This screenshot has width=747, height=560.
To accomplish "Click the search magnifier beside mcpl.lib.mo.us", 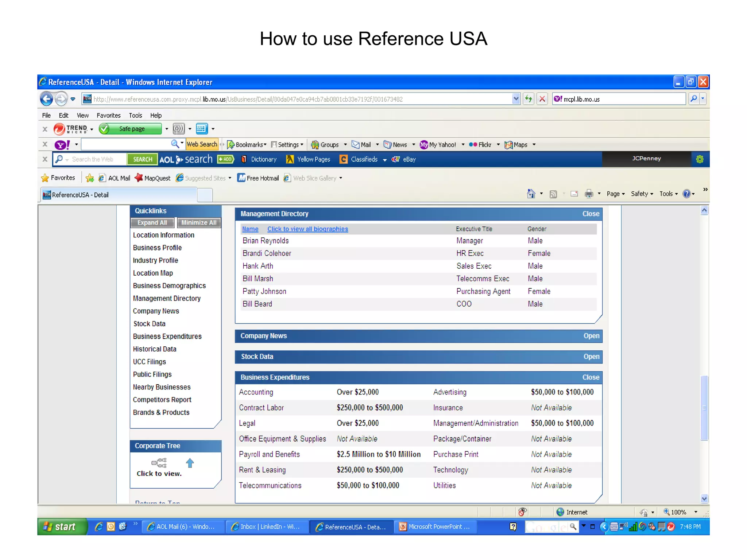I will pos(694,99).
